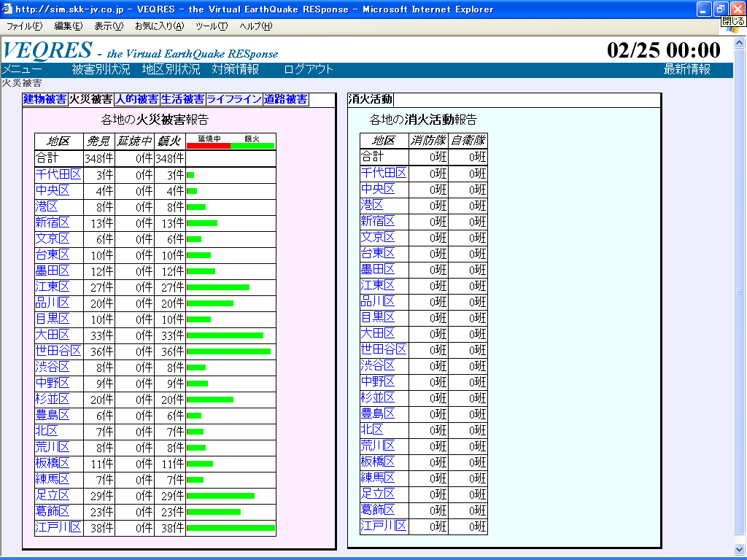Click the ログアウト link
This screenshot has width=747, height=560.
308,70
